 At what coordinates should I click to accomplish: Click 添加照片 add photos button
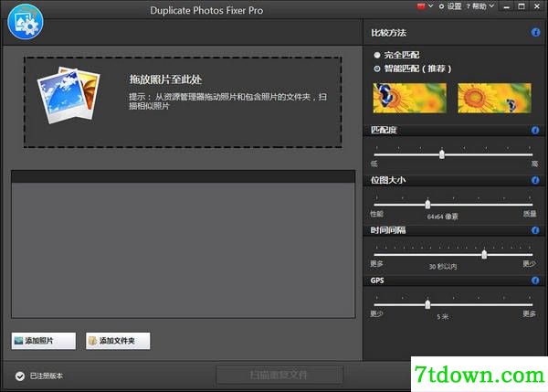(44, 341)
